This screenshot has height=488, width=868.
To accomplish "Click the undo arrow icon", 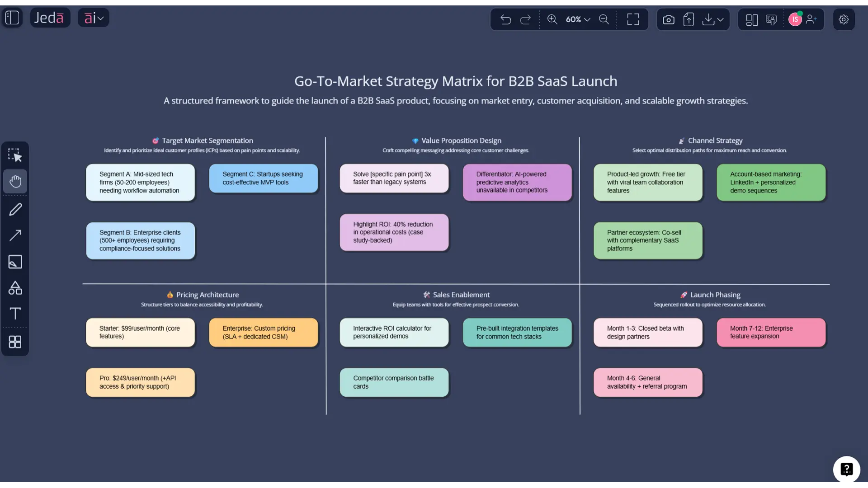I will click(x=505, y=19).
